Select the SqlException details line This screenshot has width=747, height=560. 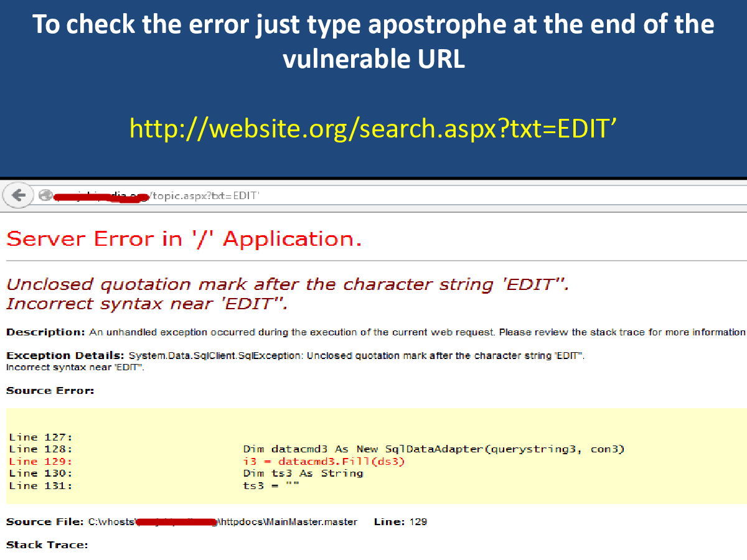355,355
